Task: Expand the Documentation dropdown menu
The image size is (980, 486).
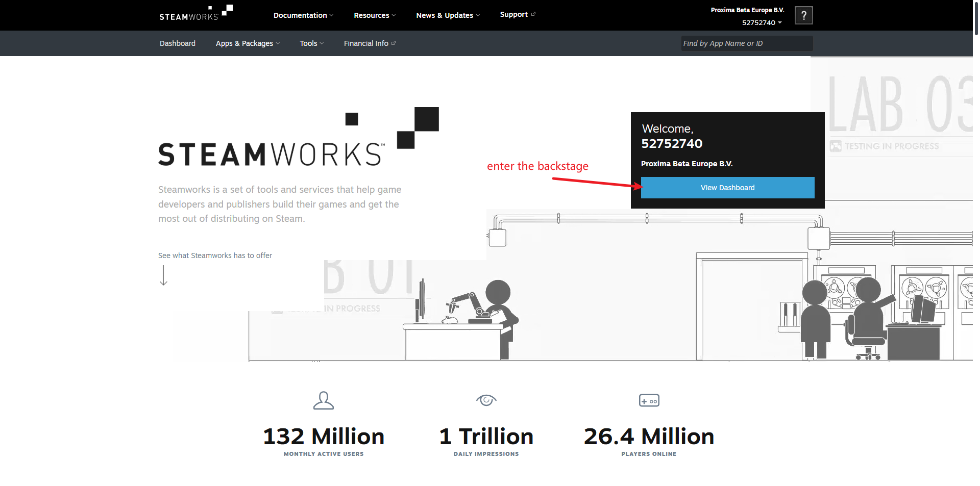Action: click(x=303, y=15)
